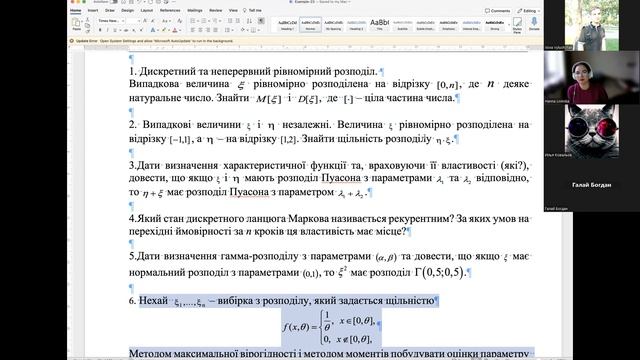The height and width of the screenshot is (360, 640).
Task: Click the Line Spacing icon
Action: pos(227,30)
